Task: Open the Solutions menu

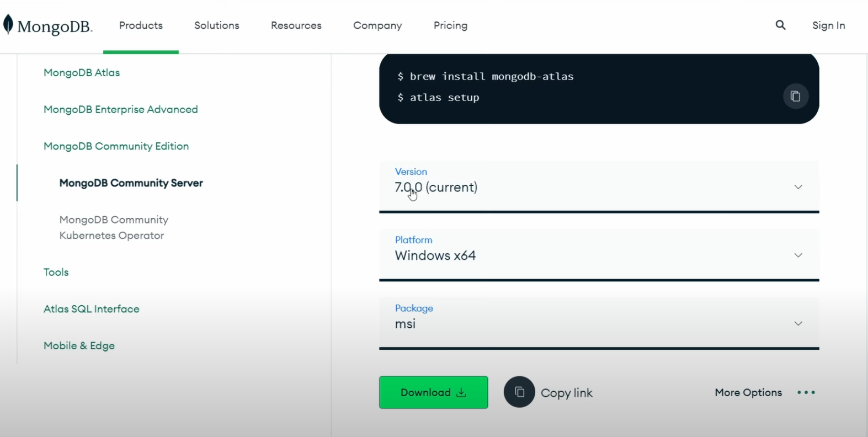Action: 217,25
